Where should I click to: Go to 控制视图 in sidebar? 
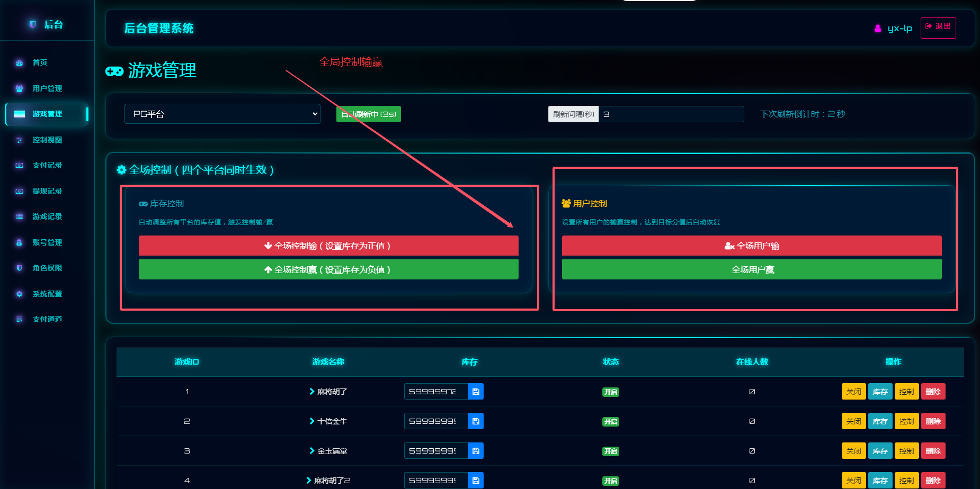(47, 140)
